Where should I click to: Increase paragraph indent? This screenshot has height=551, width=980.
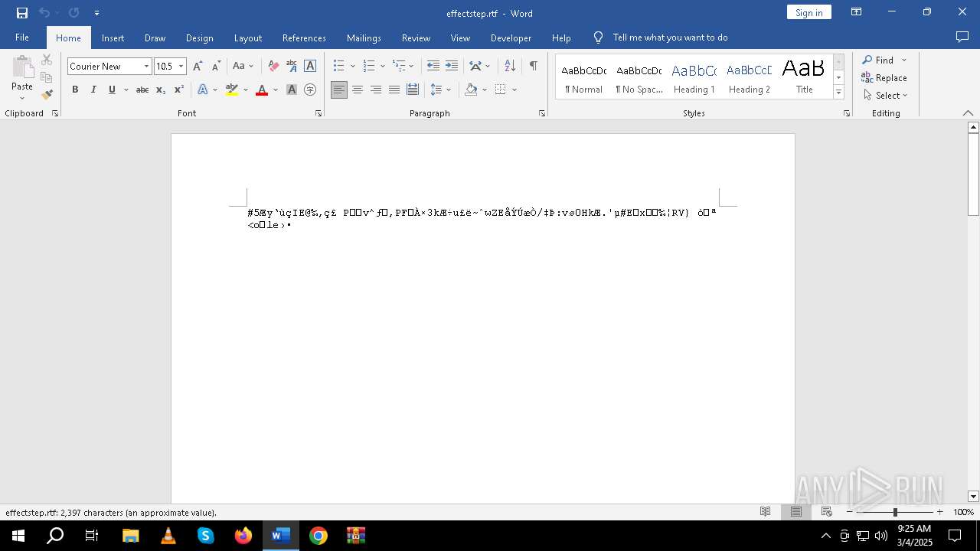(452, 66)
